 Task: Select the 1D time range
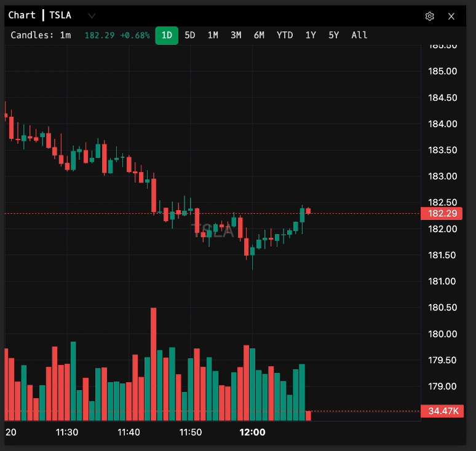pos(167,35)
